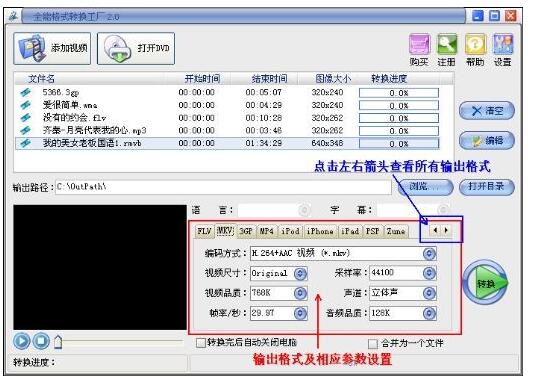Open the 注册 register icon
This screenshot has width=554, height=380.
click(447, 50)
